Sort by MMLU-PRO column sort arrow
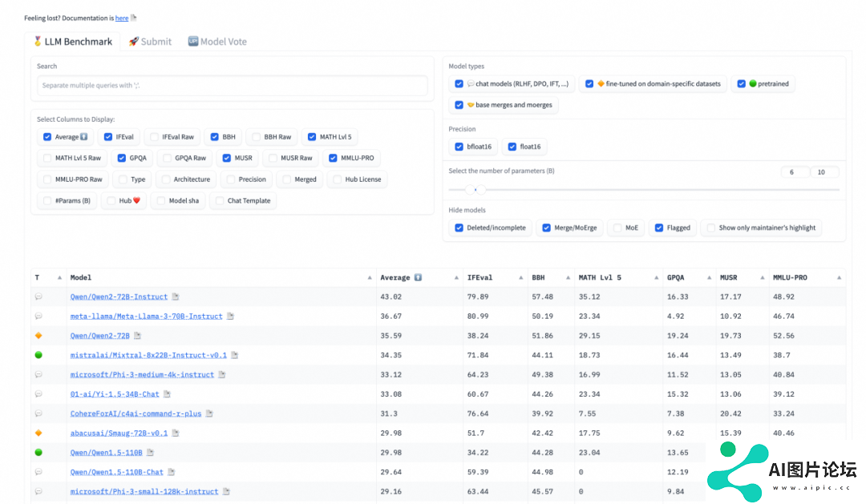The height and width of the screenshot is (504, 866). click(x=839, y=278)
